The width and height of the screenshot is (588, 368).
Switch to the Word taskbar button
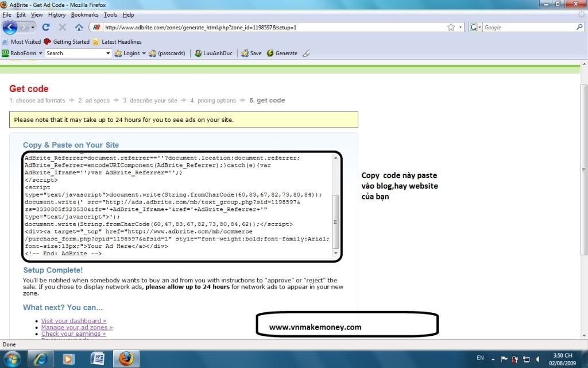pos(98,359)
